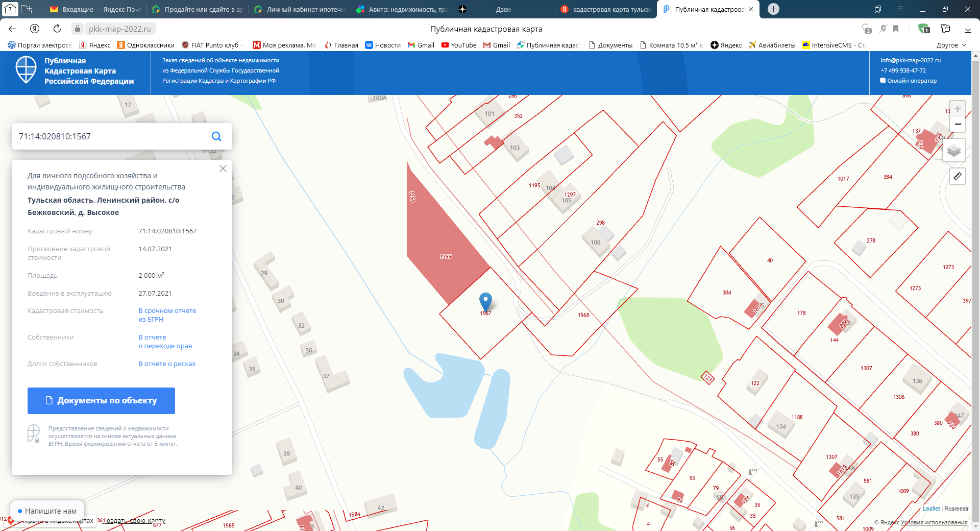Open the Главная bookmark
The width and height of the screenshot is (980, 531).
[x=341, y=45]
